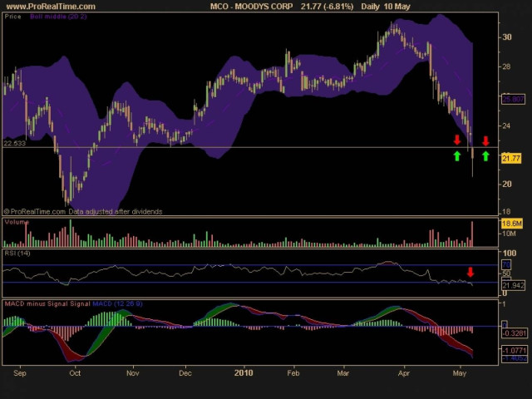
Task: Click the 24 price axis value
Action: 506,126
